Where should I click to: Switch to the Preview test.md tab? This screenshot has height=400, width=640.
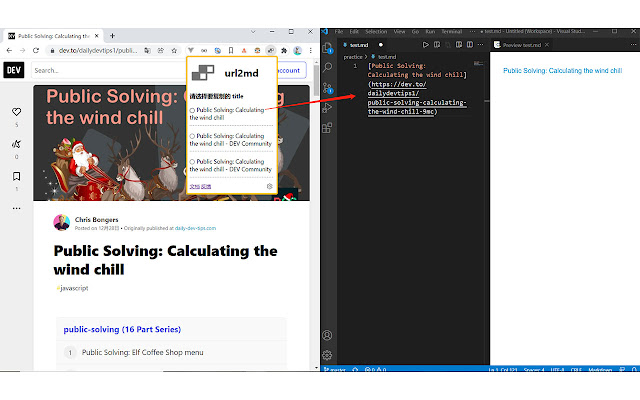[521, 45]
